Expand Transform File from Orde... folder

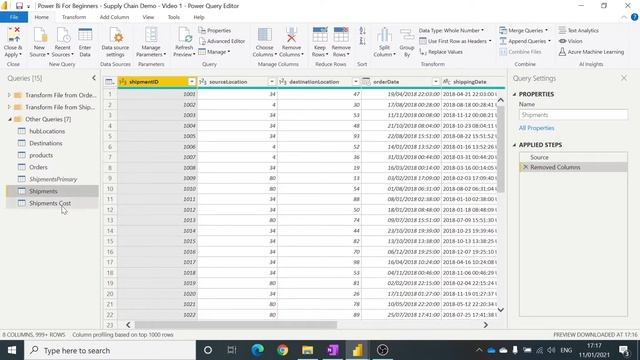pos(9,95)
